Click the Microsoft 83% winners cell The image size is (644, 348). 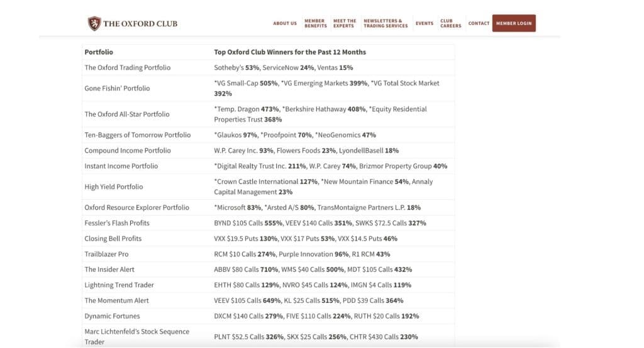pyautogui.click(x=333, y=208)
